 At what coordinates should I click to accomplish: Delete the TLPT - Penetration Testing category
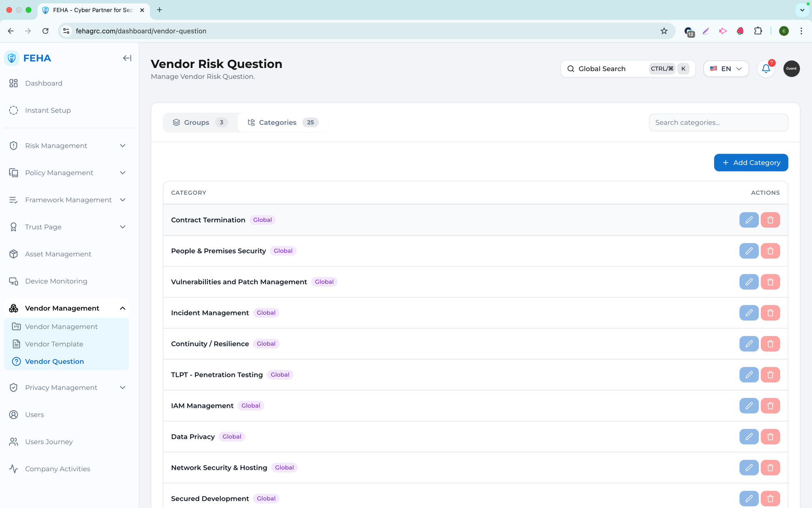coord(770,375)
